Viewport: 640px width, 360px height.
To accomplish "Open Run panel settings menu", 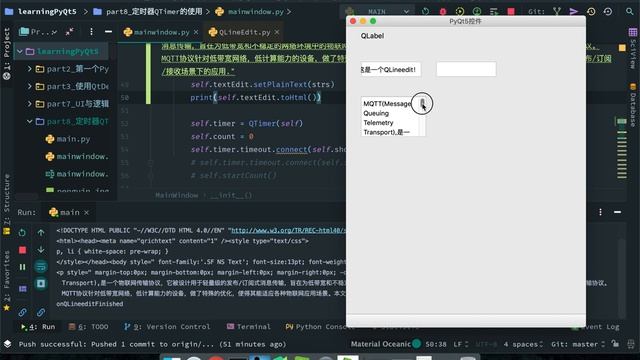I will tap(600, 212).
